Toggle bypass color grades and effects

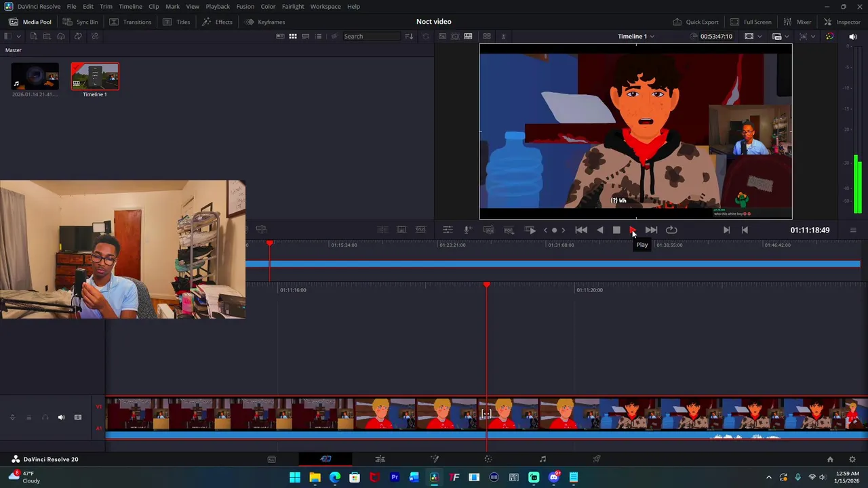[829, 36]
